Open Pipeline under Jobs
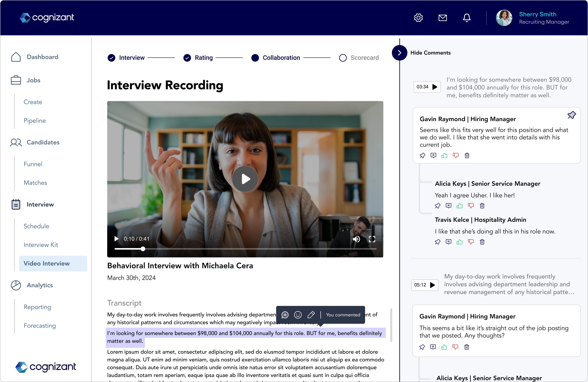Viewport: 588px width, 382px height. (35, 121)
